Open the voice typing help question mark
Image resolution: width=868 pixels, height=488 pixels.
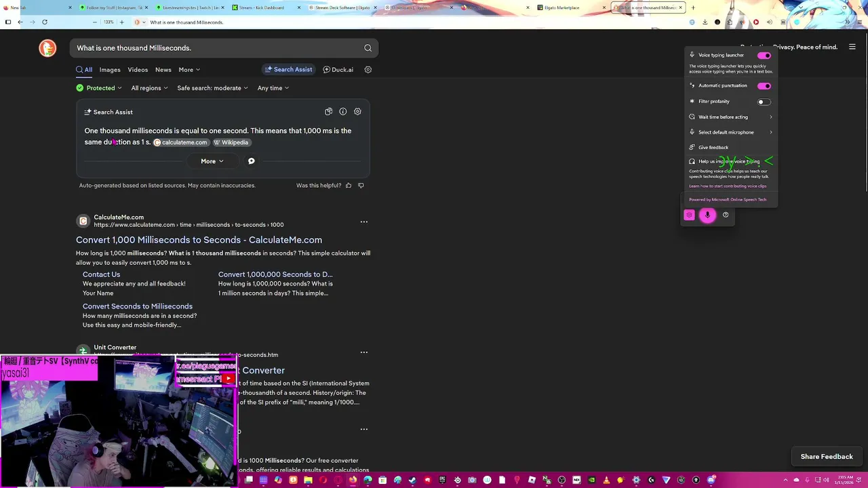coord(726,215)
